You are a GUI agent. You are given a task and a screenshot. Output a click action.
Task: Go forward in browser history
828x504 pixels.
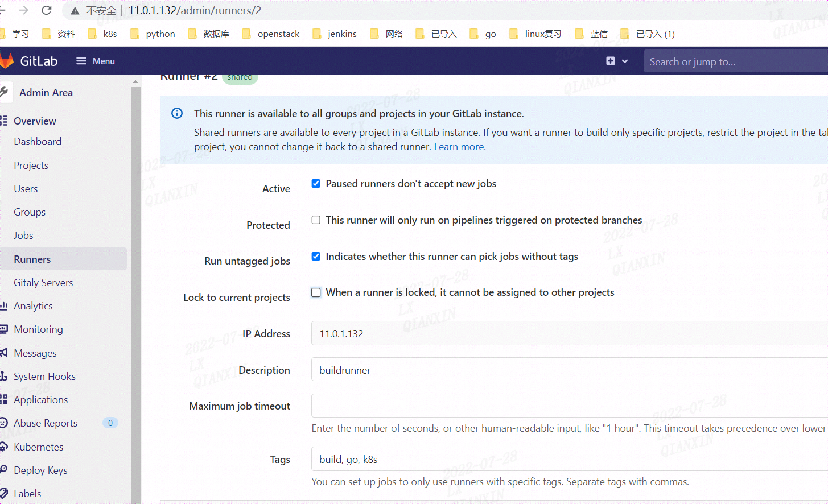tap(23, 10)
